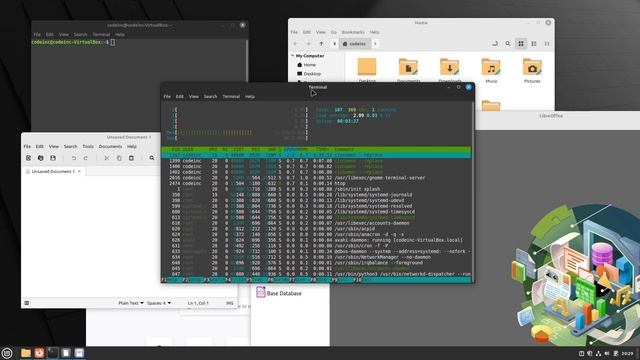
Task: Open the Search menu in htop terminal window
Action: point(210,97)
